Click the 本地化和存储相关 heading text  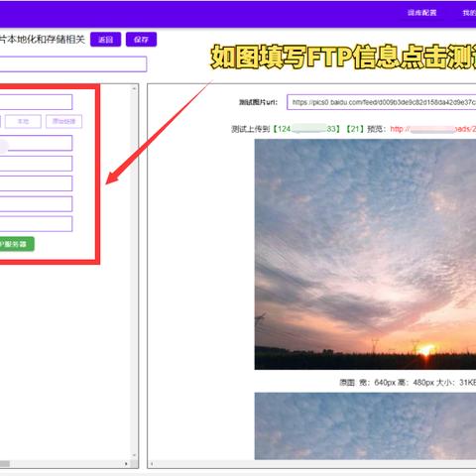(x=47, y=40)
